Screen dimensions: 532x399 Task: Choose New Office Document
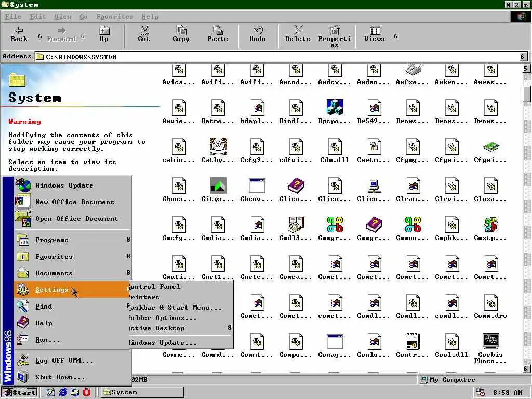(72, 202)
